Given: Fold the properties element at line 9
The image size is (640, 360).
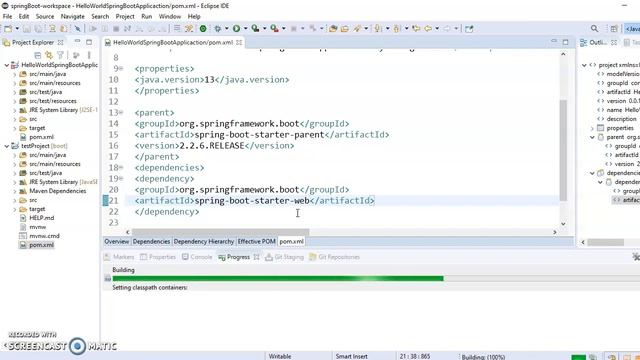Looking at the screenshot, I should 121,69.
